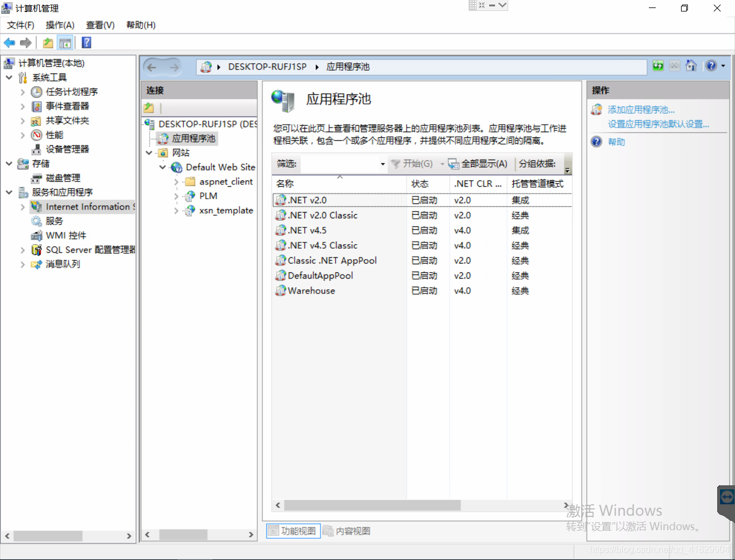The height and width of the screenshot is (560, 735).
Task: Open the File menu
Action: click(21, 25)
